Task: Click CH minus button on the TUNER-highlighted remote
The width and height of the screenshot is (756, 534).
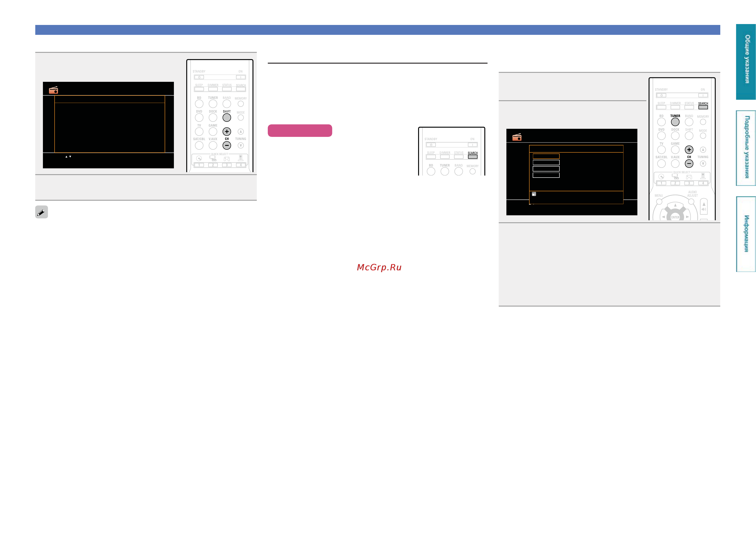Action: (689, 163)
